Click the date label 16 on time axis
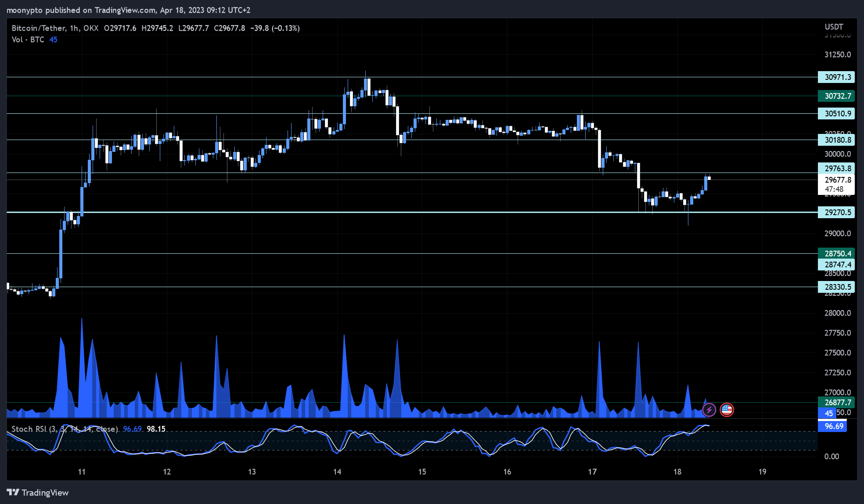864x504 pixels. pyautogui.click(x=507, y=472)
